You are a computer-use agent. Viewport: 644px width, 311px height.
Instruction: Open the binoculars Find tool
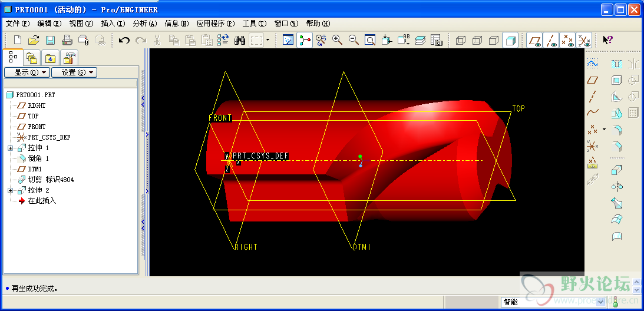[239, 40]
